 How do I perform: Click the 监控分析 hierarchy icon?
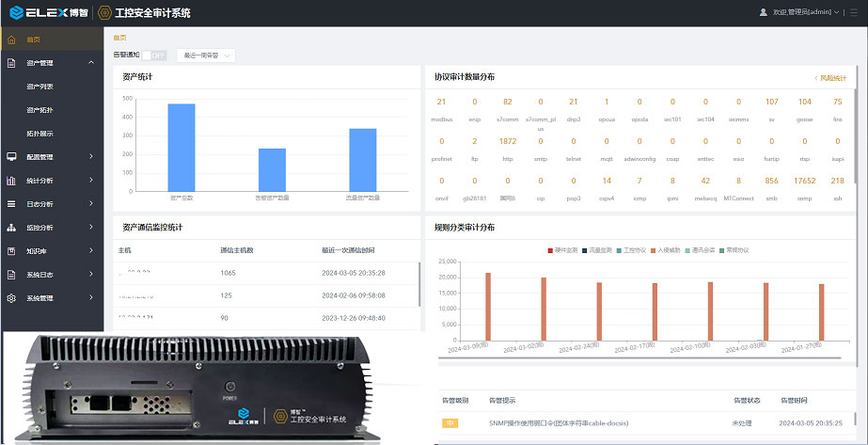coord(11,227)
